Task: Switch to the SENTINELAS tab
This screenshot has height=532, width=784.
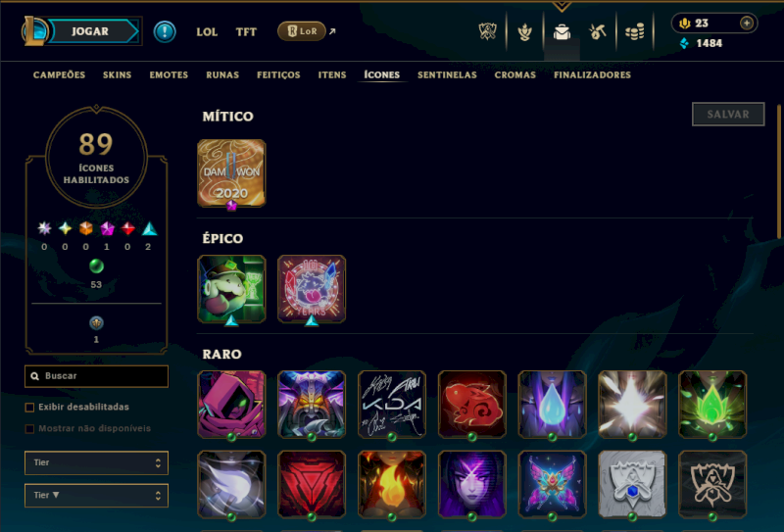Action: pyautogui.click(x=447, y=75)
